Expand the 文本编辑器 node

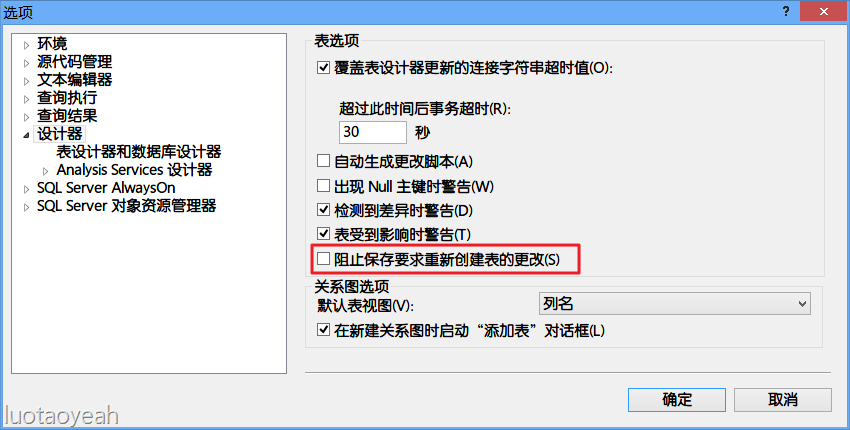26,81
